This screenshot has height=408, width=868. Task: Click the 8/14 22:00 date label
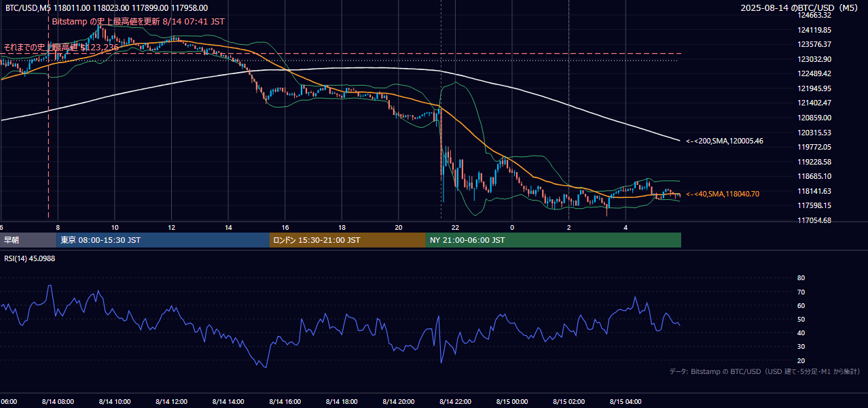[x=455, y=402]
